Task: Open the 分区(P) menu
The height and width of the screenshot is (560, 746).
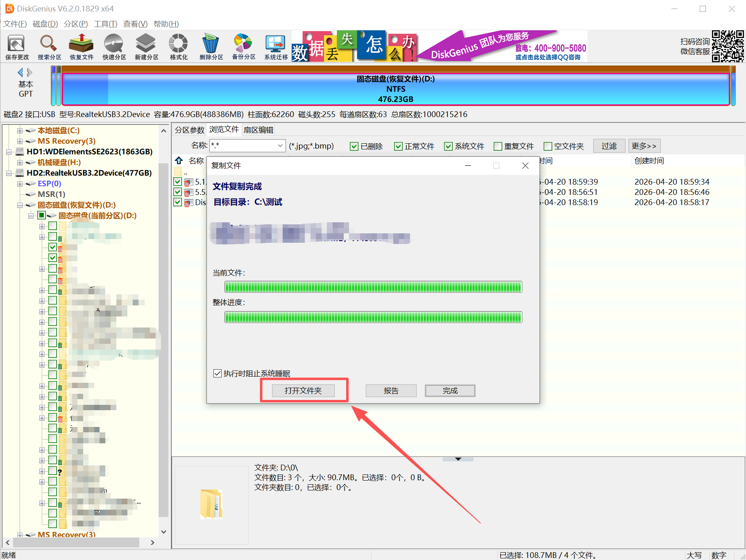Action: [76, 24]
